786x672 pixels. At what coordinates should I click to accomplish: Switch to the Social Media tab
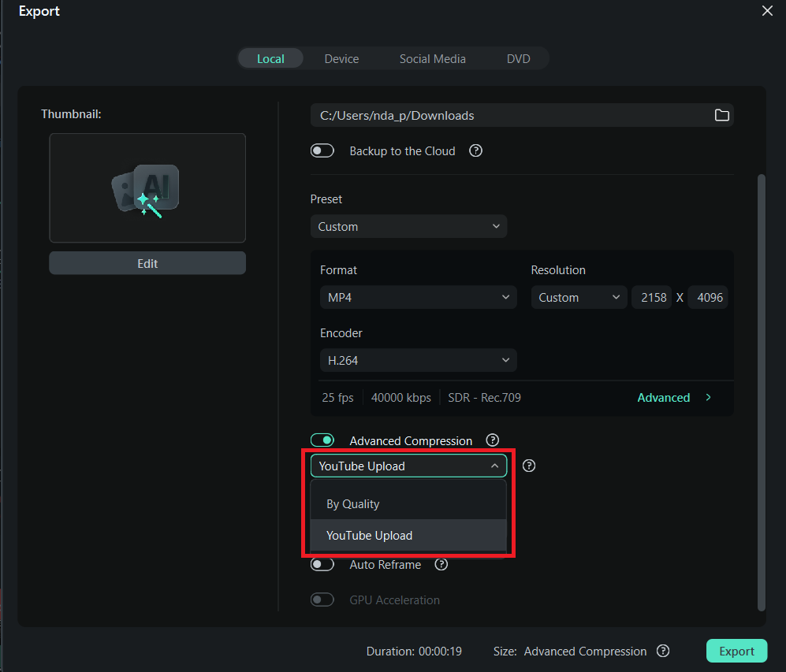(x=432, y=58)
